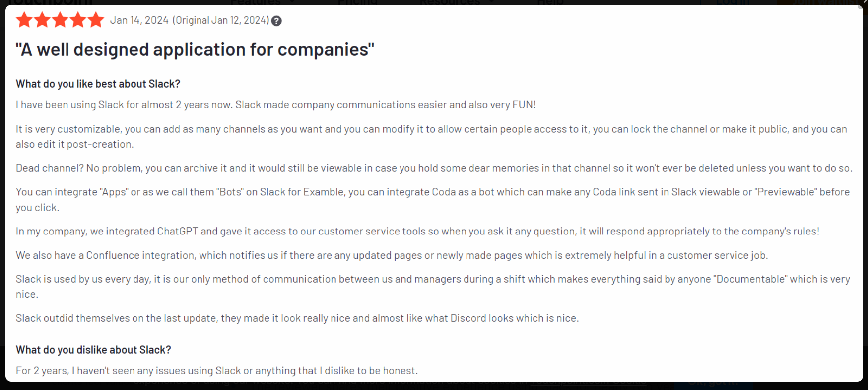The width and height of the screenshot is (868, 390).
Task: Click the review title 'A well designed application'
Action: (x=195, y=50)
